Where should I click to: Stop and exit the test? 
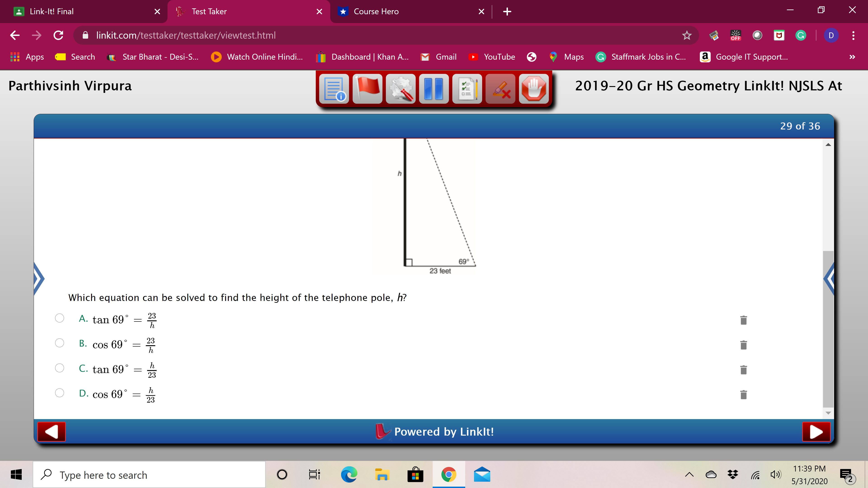534,89
